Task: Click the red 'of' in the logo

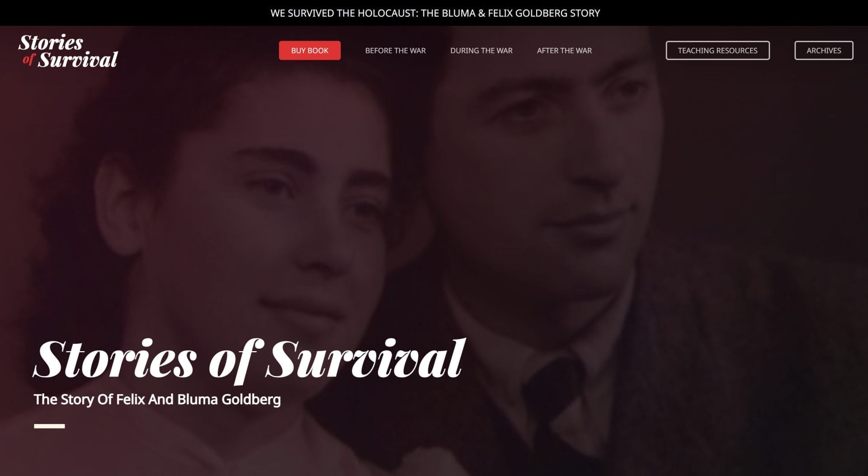Action: pyautogui.click(x=28, y=59)
